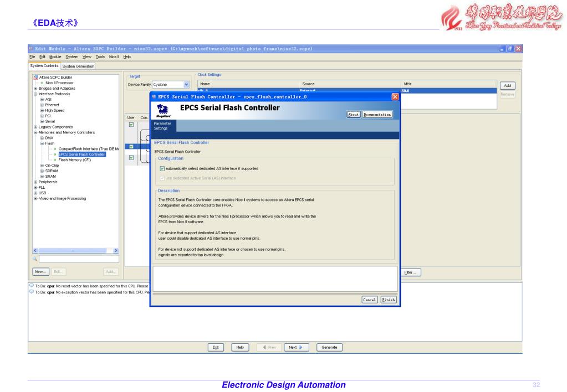Toggle automatically select dedicated AS interface checkbox

[162, 169]
